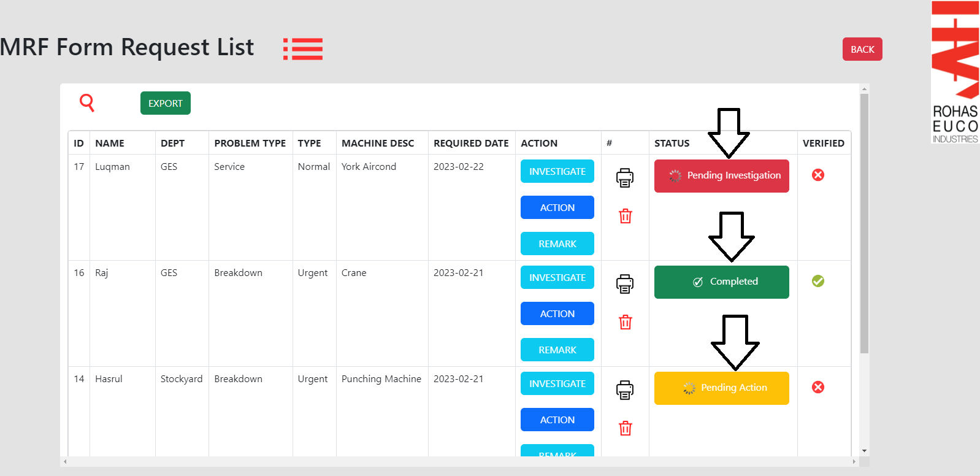
Task: Add a REMARK to Raj's request
Action: pos(557,350)
